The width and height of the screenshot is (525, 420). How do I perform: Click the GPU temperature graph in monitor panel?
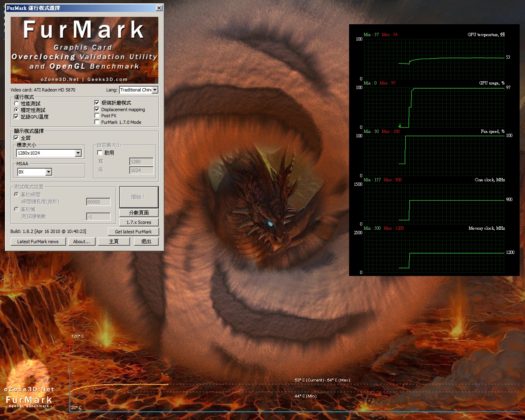[434, 59]
